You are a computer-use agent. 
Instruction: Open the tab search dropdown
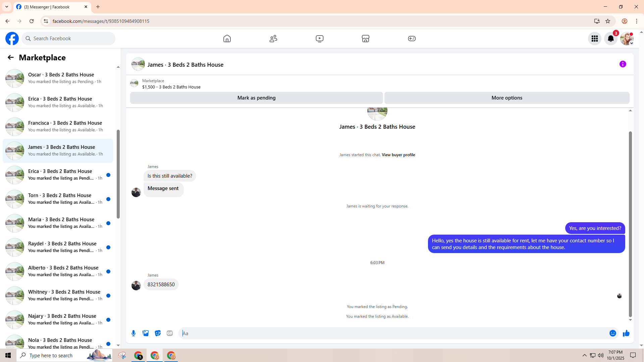tap(7, 7)
